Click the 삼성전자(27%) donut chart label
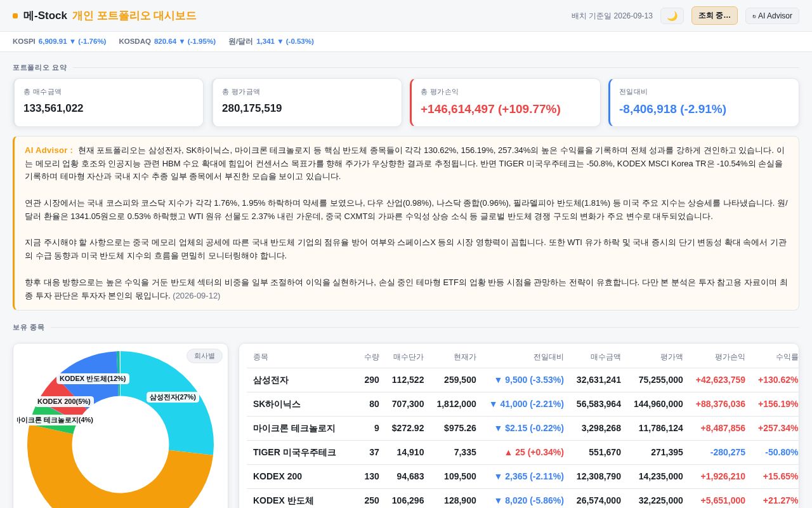Screen dimensions: 812x508 173,397
